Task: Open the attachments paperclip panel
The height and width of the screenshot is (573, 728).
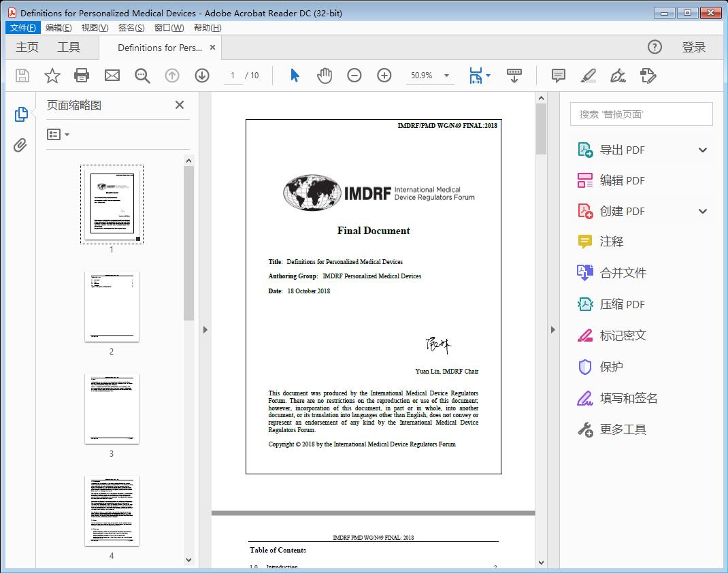Action: 20,145
